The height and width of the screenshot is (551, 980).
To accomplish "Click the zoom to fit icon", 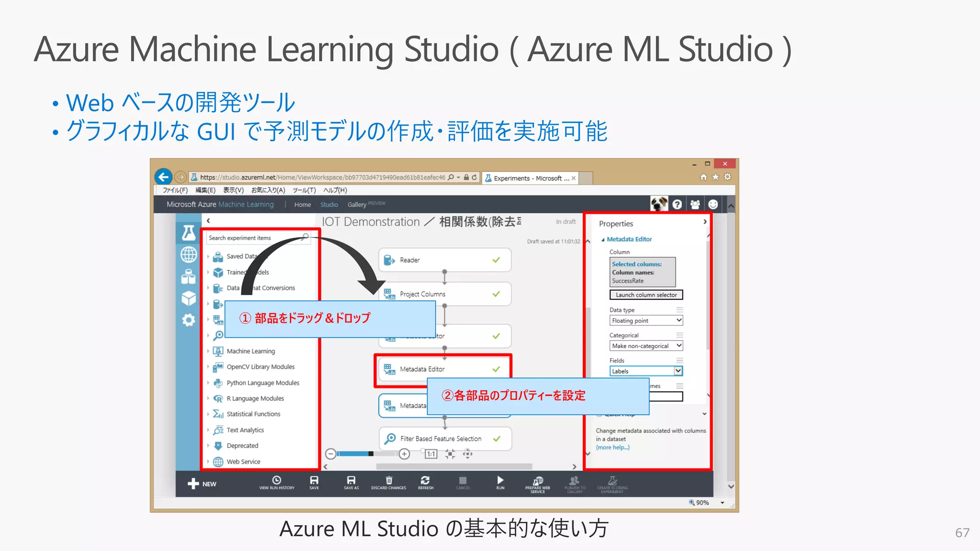I will [450, 454].
